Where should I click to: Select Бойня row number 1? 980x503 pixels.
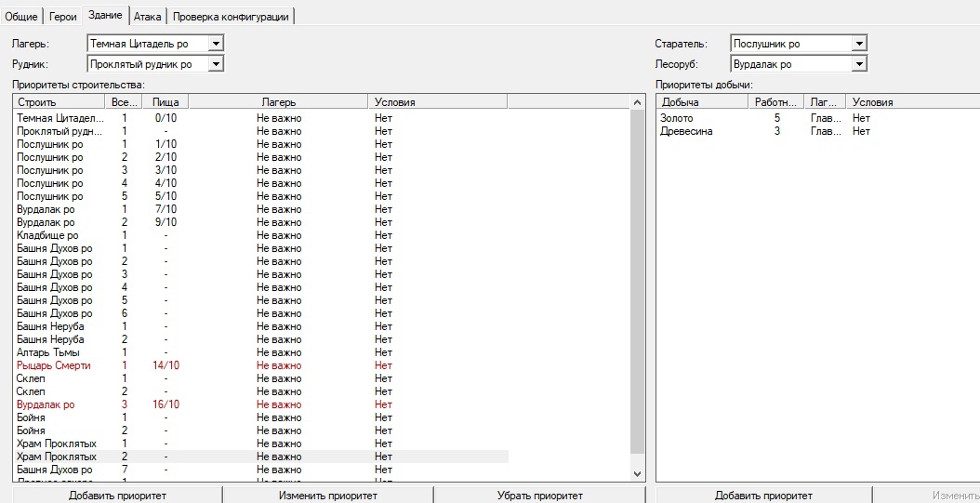[260, 417]
